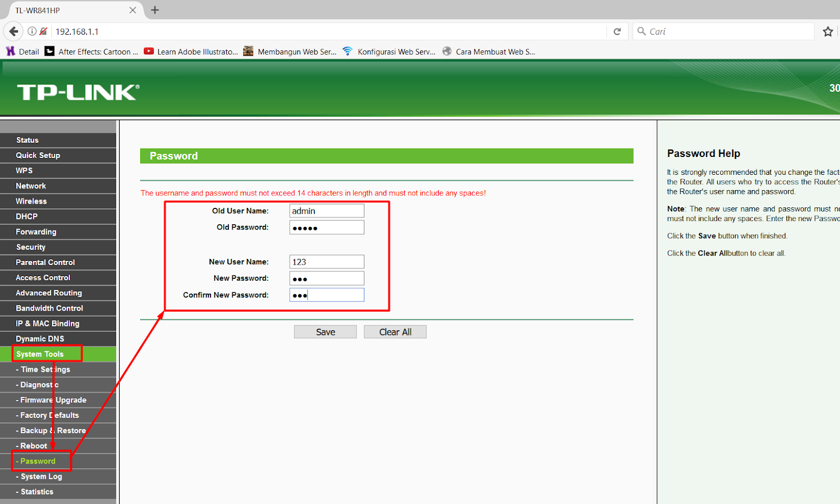Click the bookmark star in the address bar
This screenshot has width=840, height=504.
coord(828,31)
